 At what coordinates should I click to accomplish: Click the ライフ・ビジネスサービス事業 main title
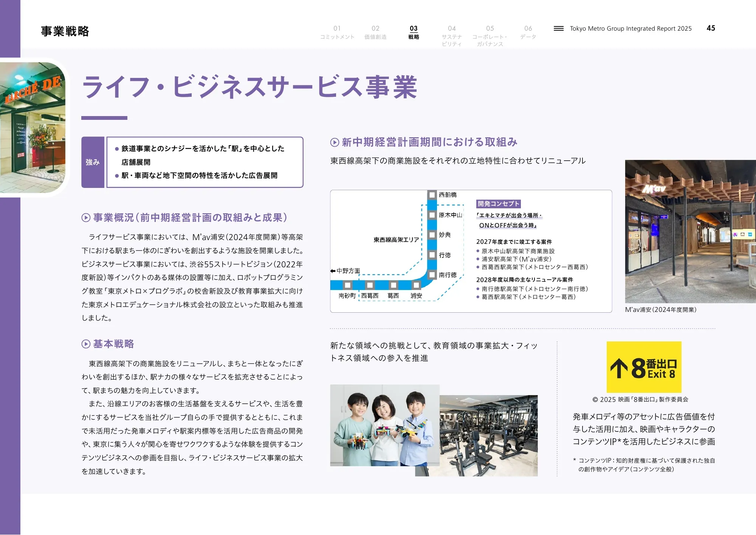(x=249, y=87)
